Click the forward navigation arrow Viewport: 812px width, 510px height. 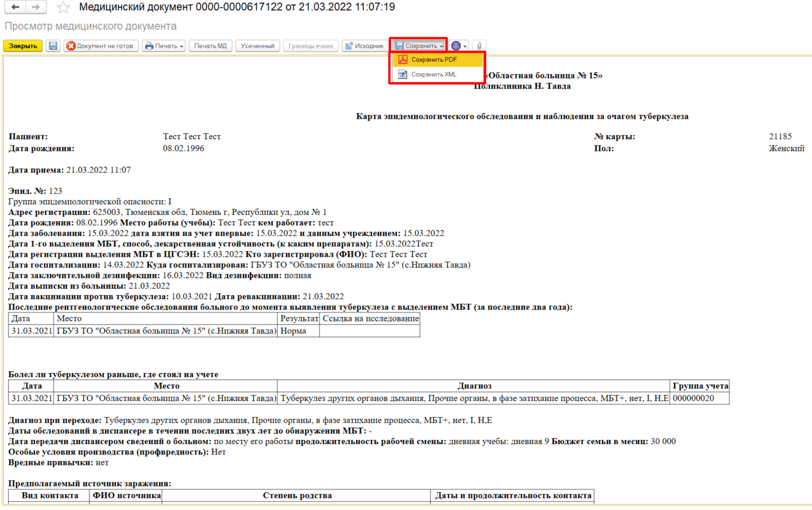point(36,7)
